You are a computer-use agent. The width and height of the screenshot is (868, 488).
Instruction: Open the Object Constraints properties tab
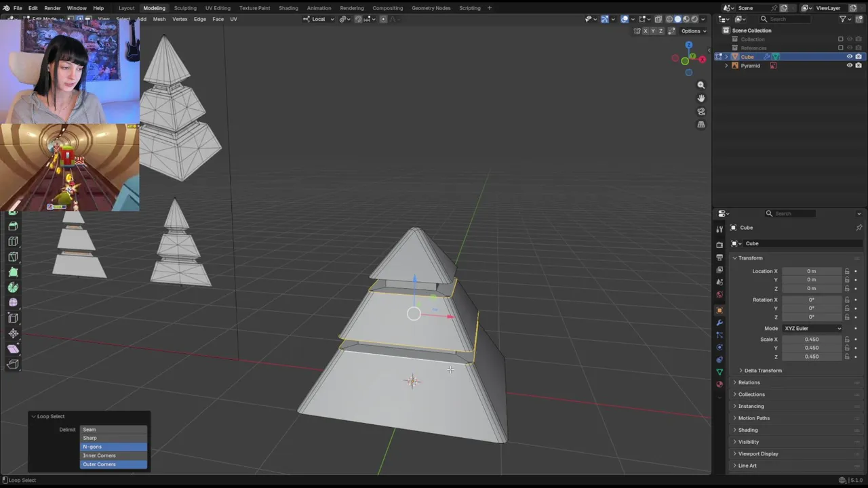[x=719, y=359]
